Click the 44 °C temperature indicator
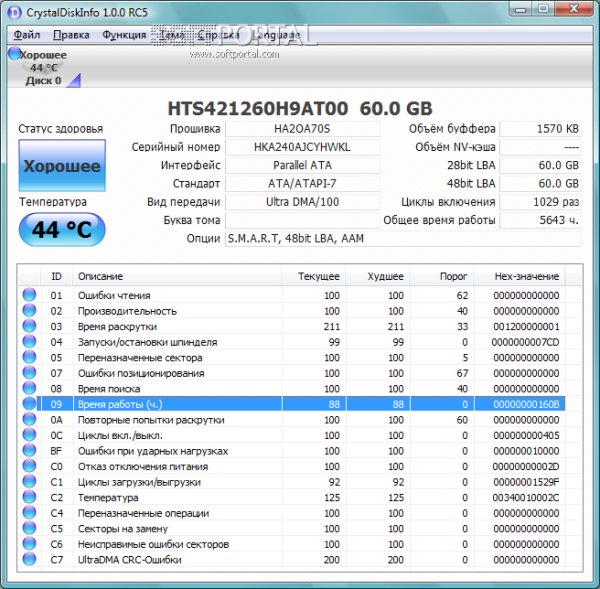Screen dimensions: 600x589 [x=62, y=230]
